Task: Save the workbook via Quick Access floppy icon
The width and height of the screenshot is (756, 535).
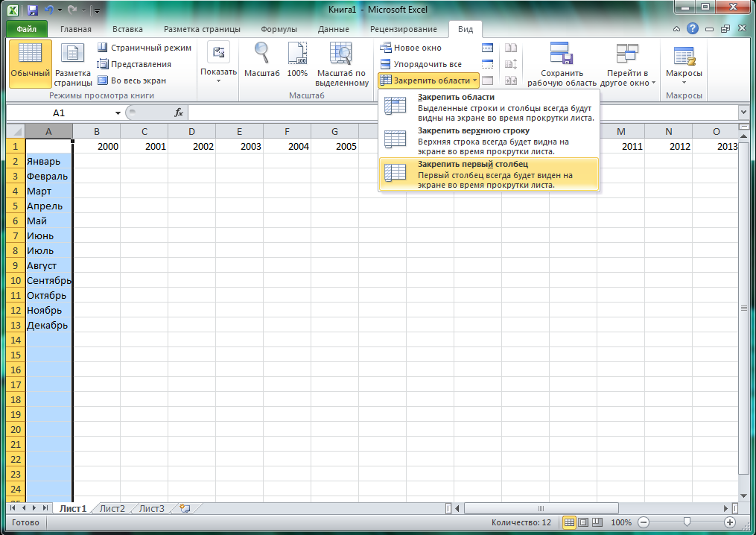Action: [32, 10]
